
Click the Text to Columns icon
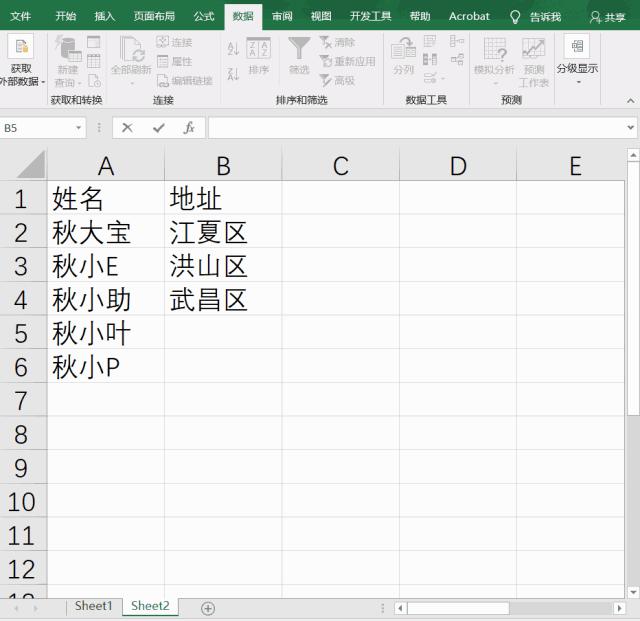tap(403, 50)
